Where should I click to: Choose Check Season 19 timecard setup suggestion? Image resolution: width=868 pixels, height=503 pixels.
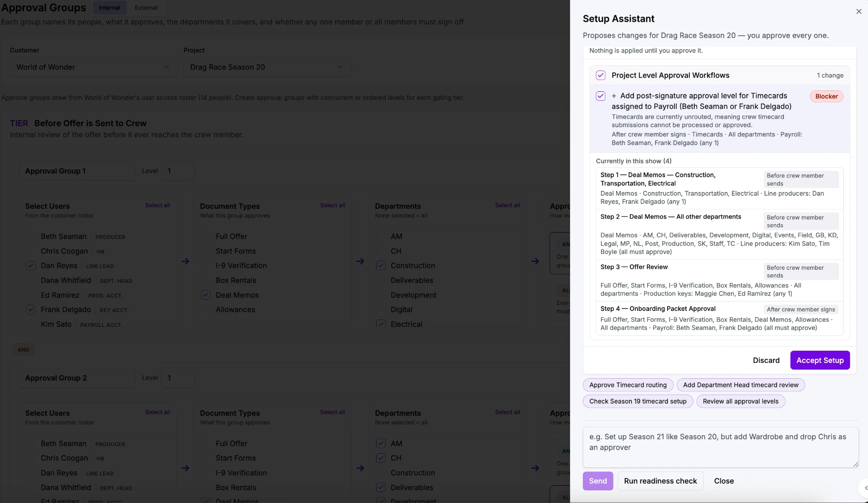pos(638,401)
